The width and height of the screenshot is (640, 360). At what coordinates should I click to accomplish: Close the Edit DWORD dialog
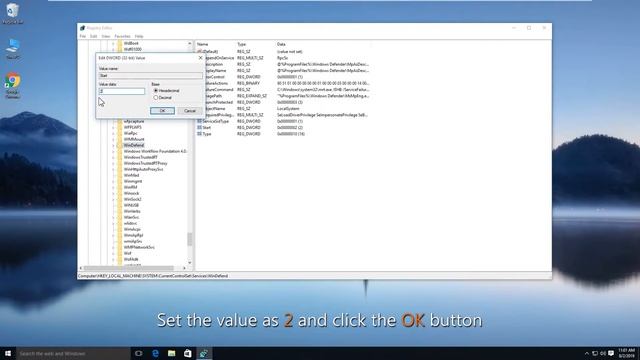click(x=200, y=58)
